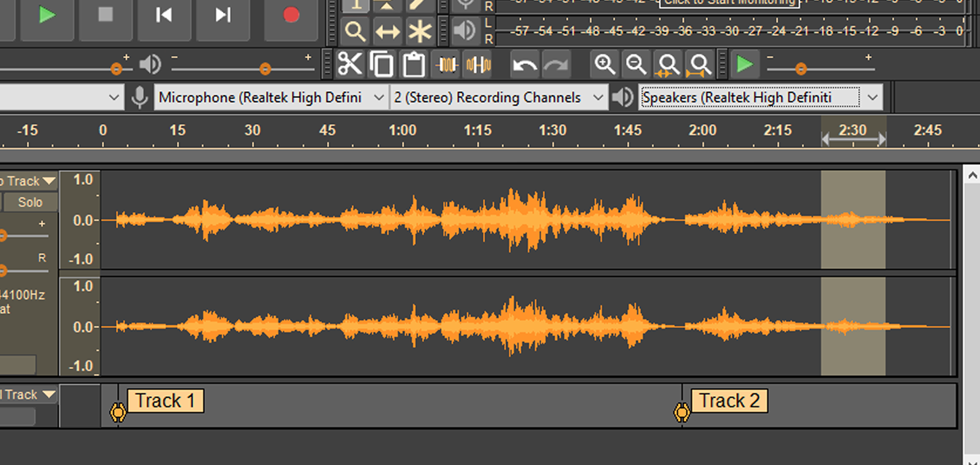
Task: Click the 0 position on the timeline ruler
Action: coord(103,130)
